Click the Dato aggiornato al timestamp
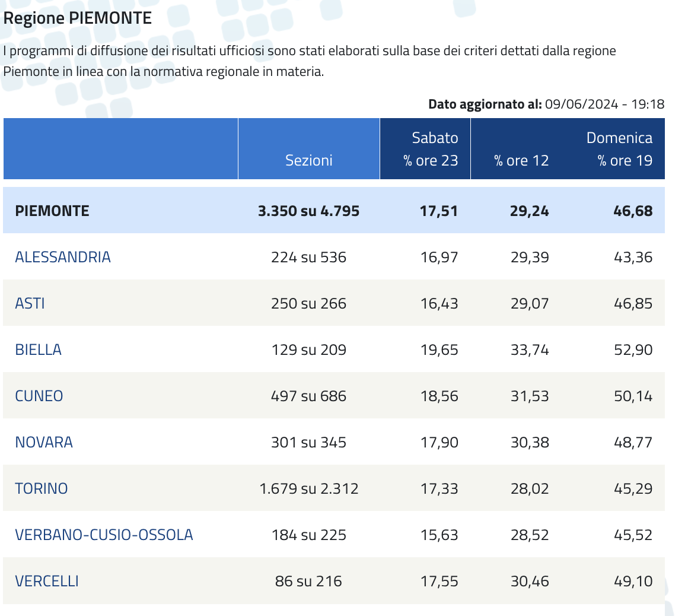Screen dimensions: 688x616 [x=546, y=104]
